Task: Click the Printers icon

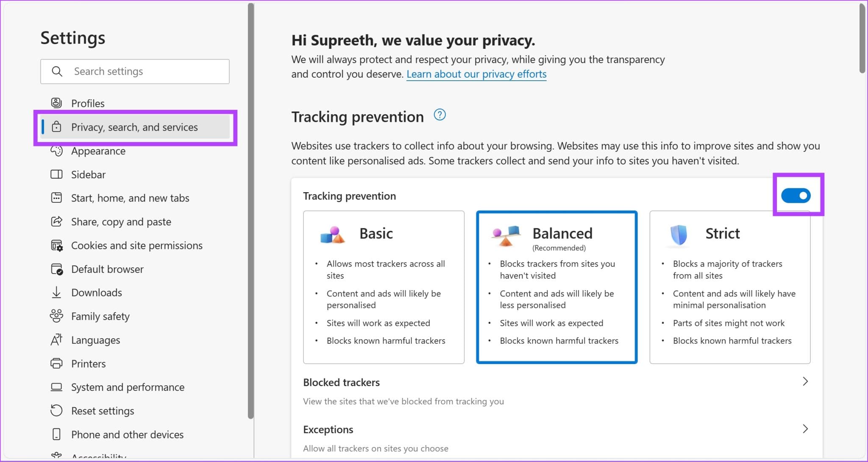Action: coord(56,364)
